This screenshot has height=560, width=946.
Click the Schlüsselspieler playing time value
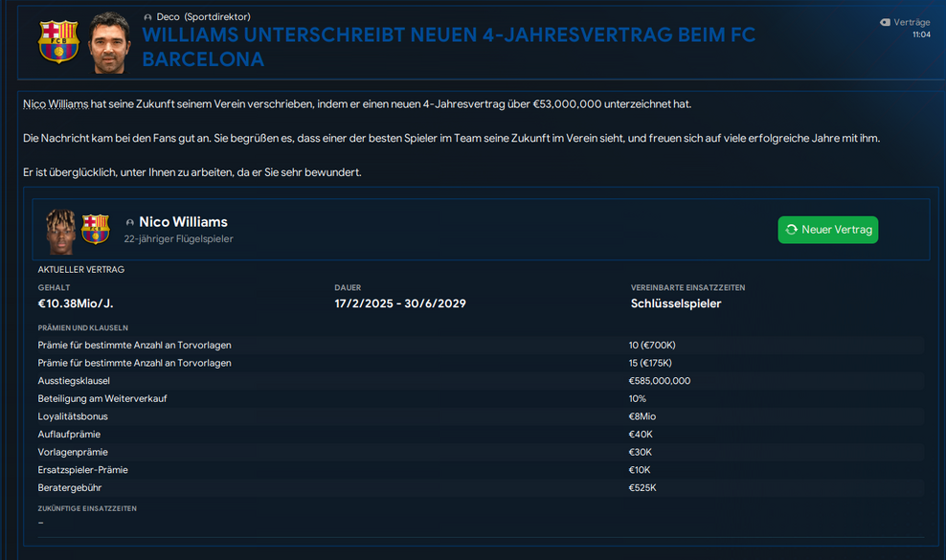click(x=676, y=303)
